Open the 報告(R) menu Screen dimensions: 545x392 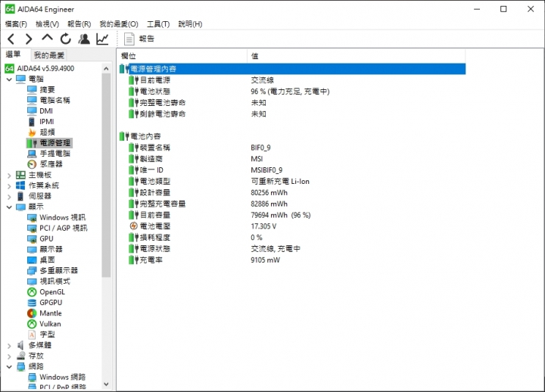(79, 24)
